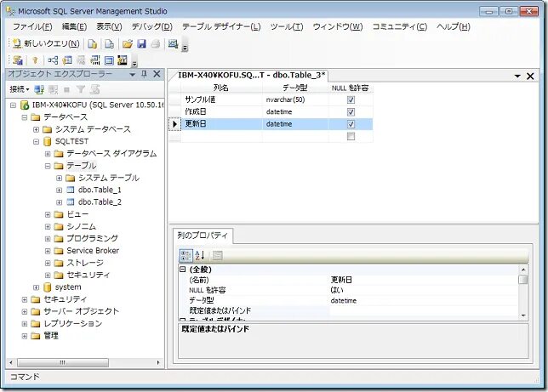
Task: Open standard toolbar options dropdown arrow
Action: tap(186, 48)
